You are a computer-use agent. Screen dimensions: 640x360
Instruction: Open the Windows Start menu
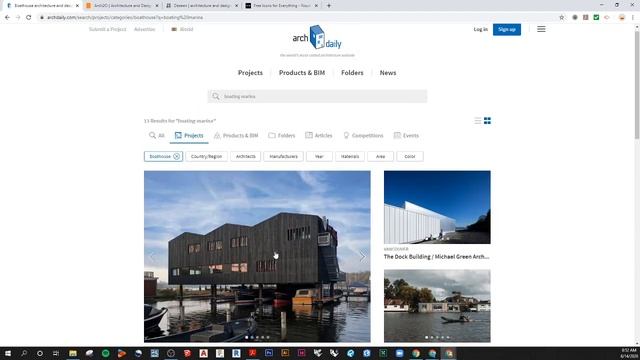coord(7,353)
